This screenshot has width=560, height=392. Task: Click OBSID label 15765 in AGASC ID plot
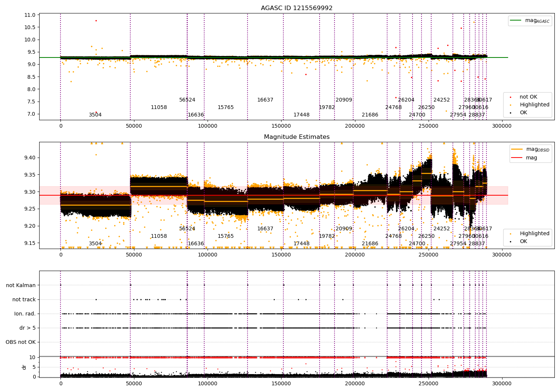pos(225,108)
